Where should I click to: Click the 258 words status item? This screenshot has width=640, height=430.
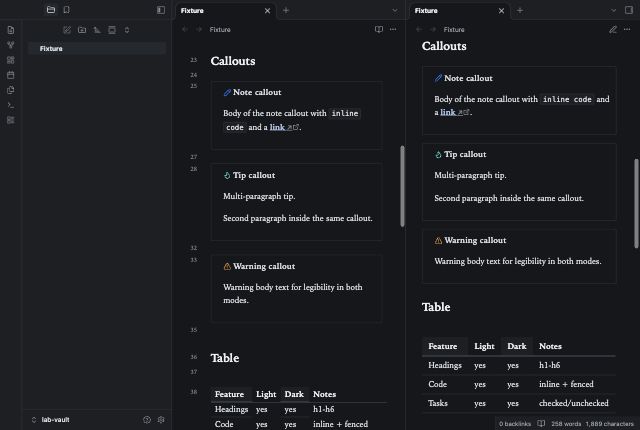click(566, 424)
